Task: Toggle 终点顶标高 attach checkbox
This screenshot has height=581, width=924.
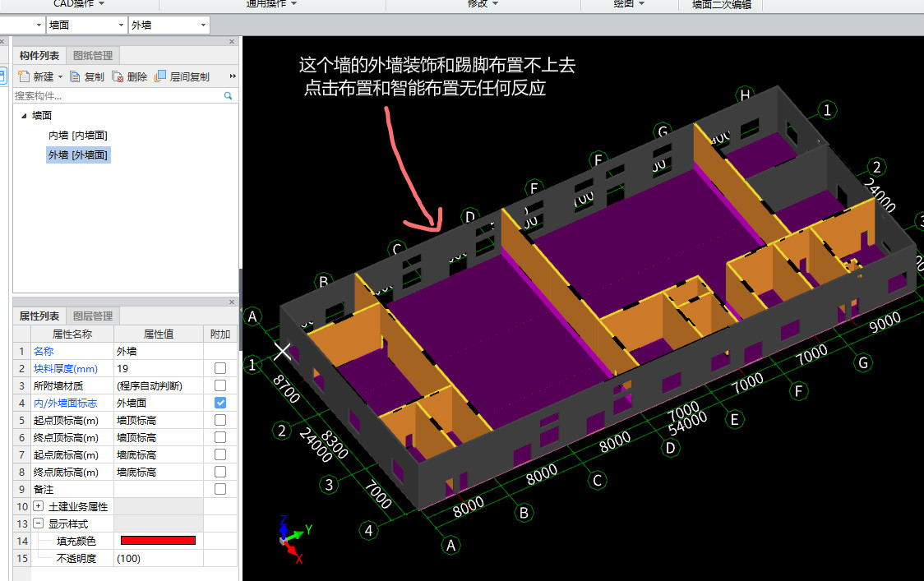Action: point(220,437)
